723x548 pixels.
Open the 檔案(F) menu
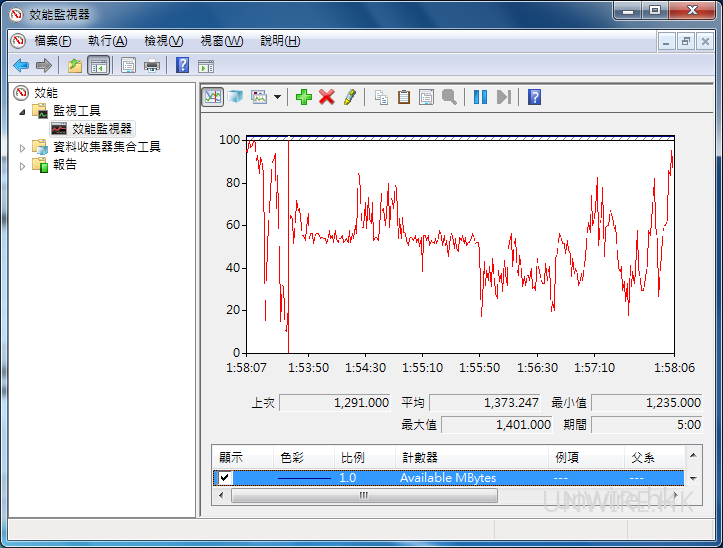click(53, 41)
